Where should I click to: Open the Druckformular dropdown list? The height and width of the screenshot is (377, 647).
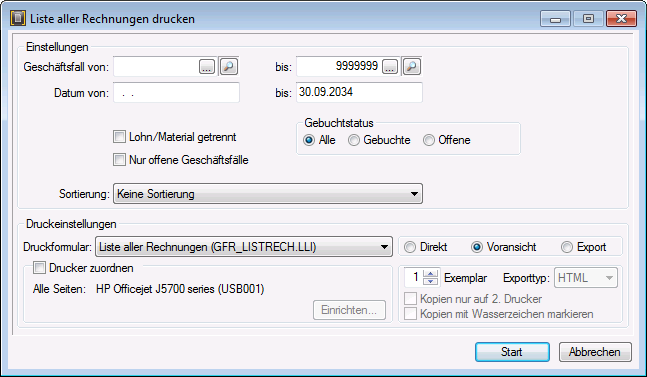click(244, 247)
